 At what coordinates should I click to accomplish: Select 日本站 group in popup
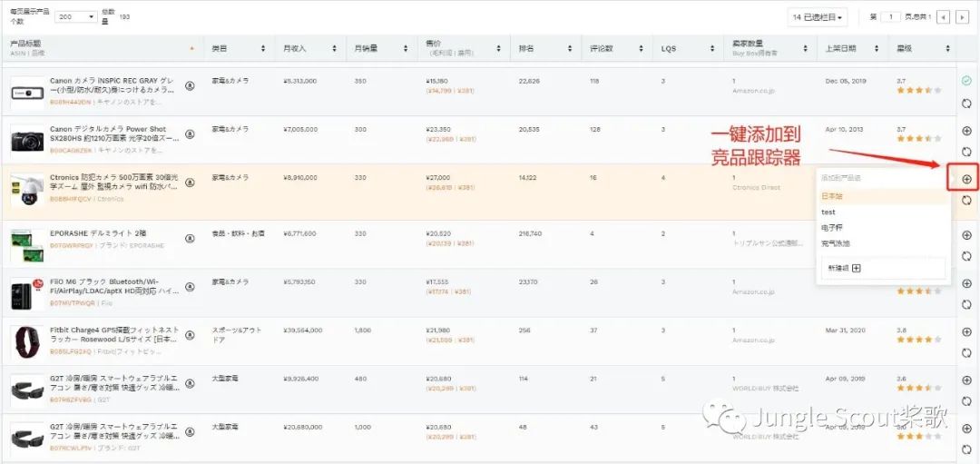point(883,196)
